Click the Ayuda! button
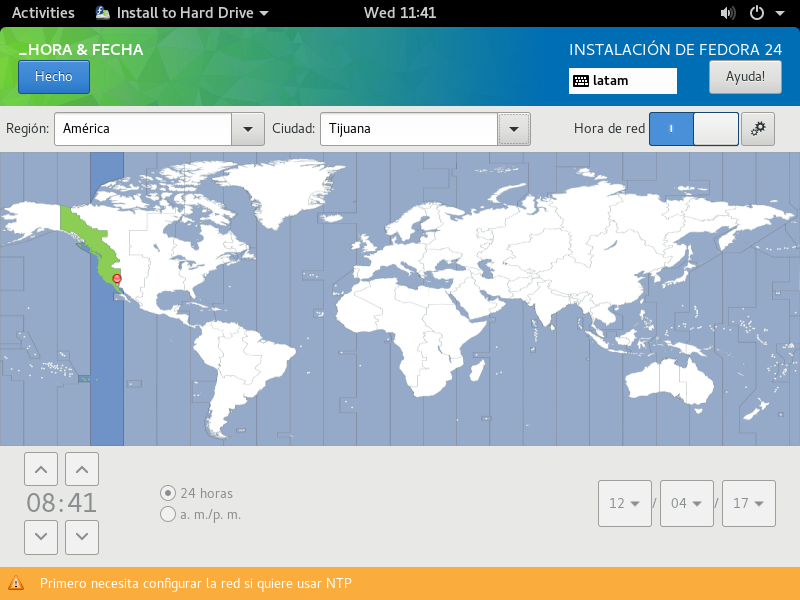The height and width of the screenshot is (600, 800). (745, 77)
